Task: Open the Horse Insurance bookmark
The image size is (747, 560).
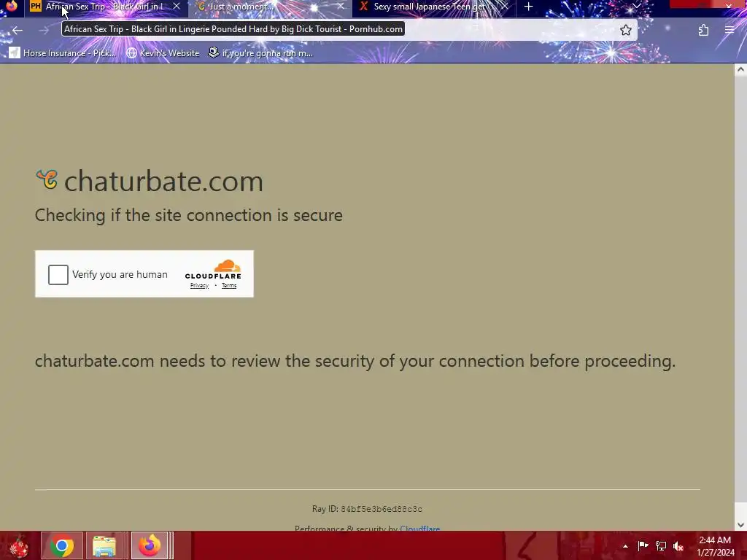Action: (63, 53)
